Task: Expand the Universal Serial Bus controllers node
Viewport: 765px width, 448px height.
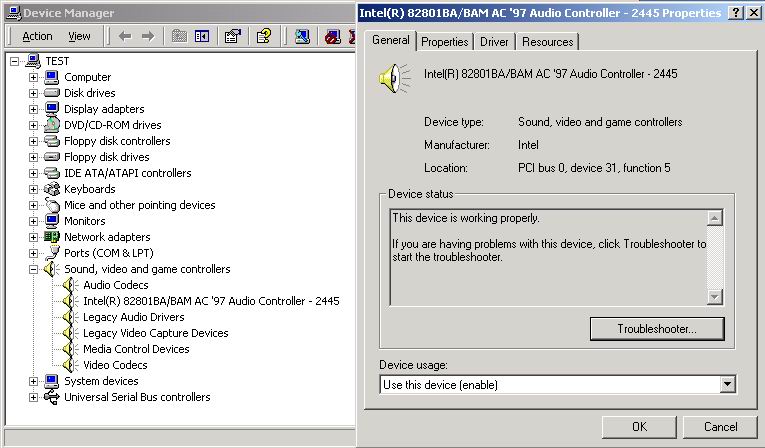Action: pyautogui.click(x=34, y=397)
